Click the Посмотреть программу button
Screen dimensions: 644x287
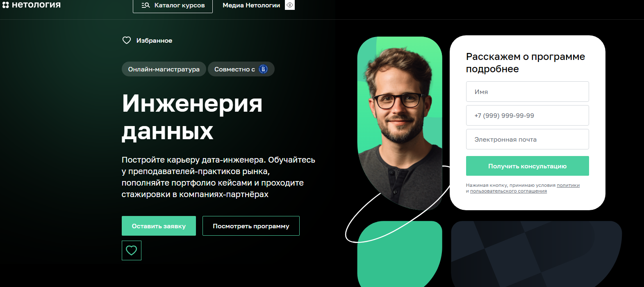pos(251,226)
